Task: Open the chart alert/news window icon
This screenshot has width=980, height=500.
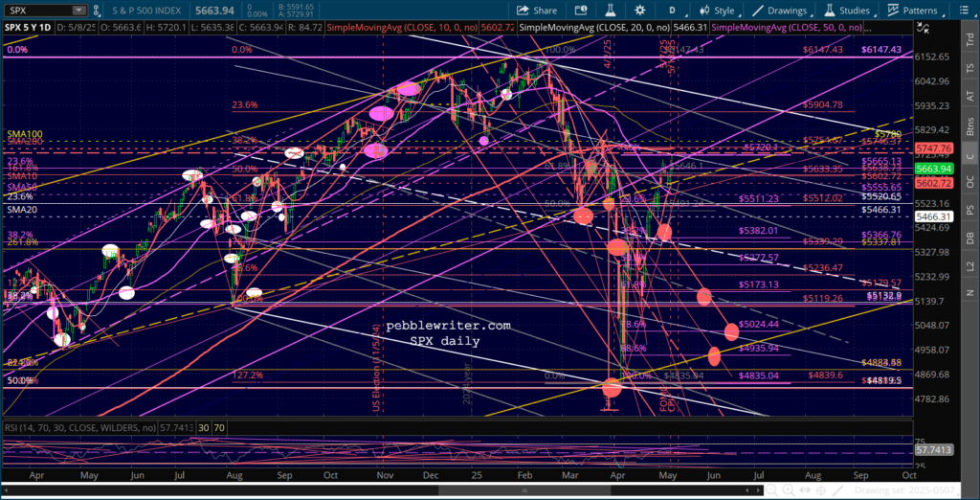Action: pos(581,10)
